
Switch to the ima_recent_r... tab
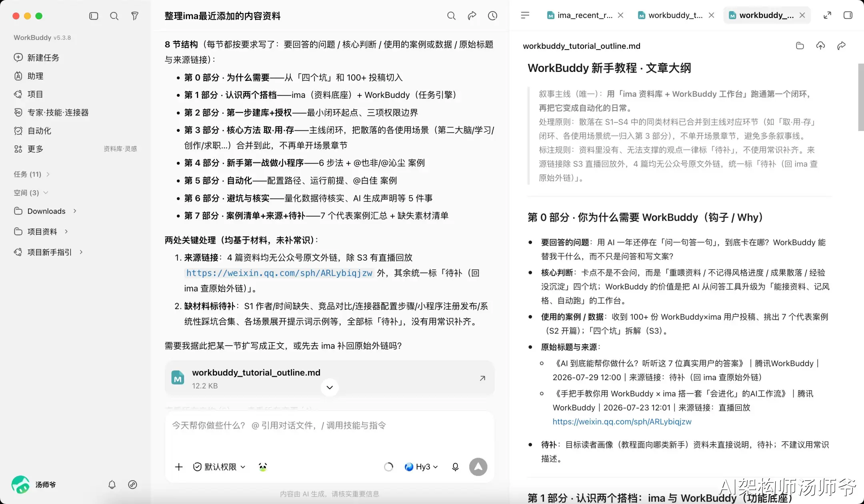click(580, 15)
